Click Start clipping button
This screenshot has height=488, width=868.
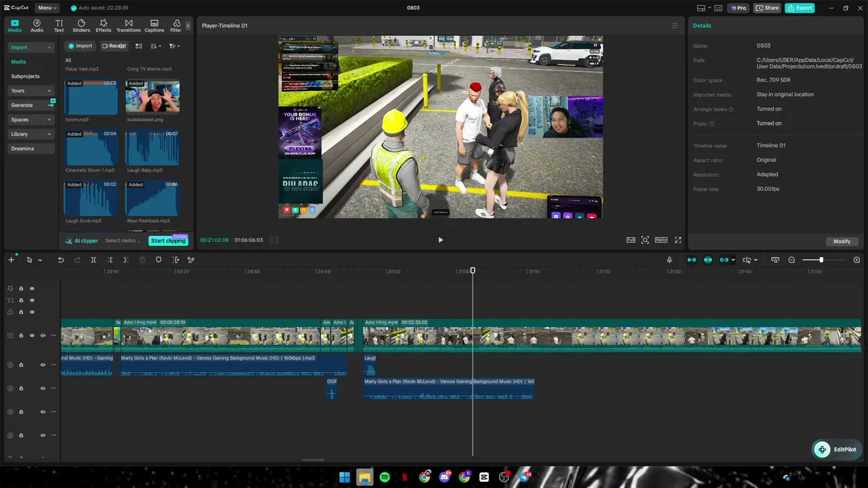pos(168,241)
